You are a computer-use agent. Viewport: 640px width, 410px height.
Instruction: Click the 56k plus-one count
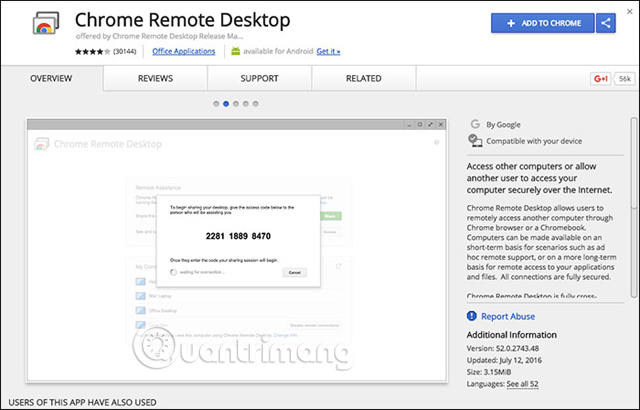pos(625,79)
